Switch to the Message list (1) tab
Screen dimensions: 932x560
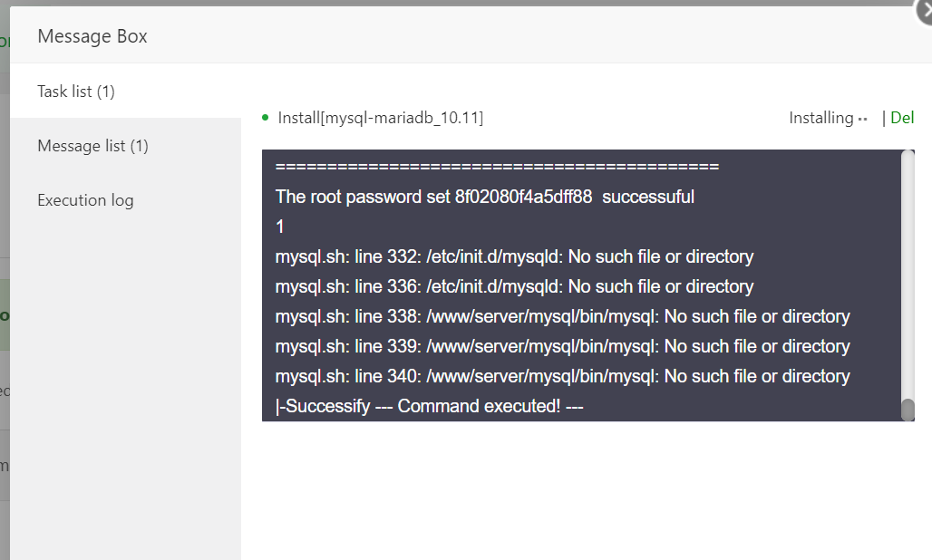click(x=92, y=146)
